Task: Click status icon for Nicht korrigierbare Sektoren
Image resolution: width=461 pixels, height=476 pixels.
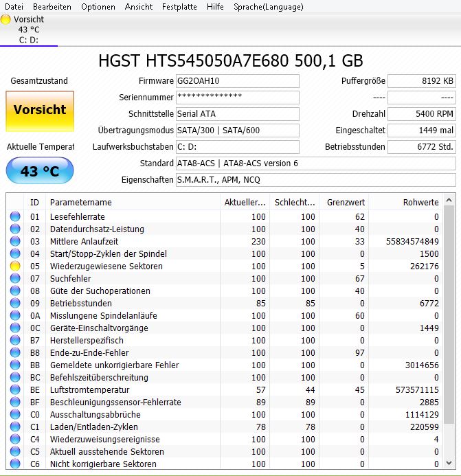Action: (15, 464)
